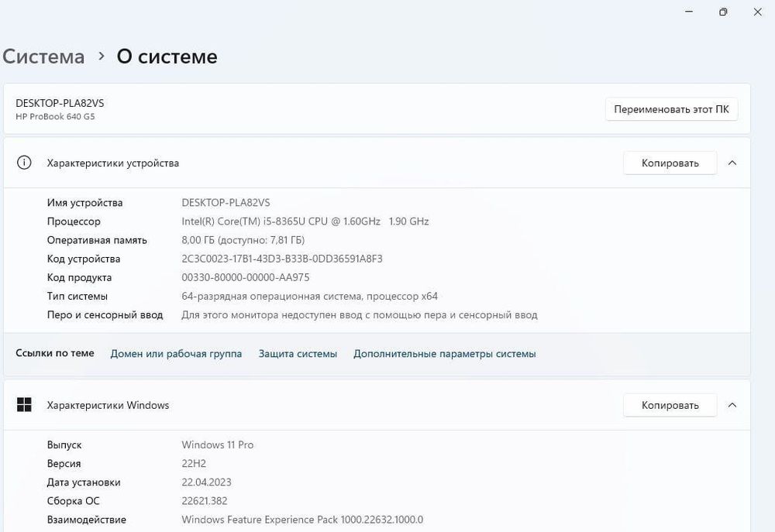Image resolution: width=775 pixels, height=532 pixels.
Task: Click the breadcrumb arrow after Система
Action: [102, 57]
